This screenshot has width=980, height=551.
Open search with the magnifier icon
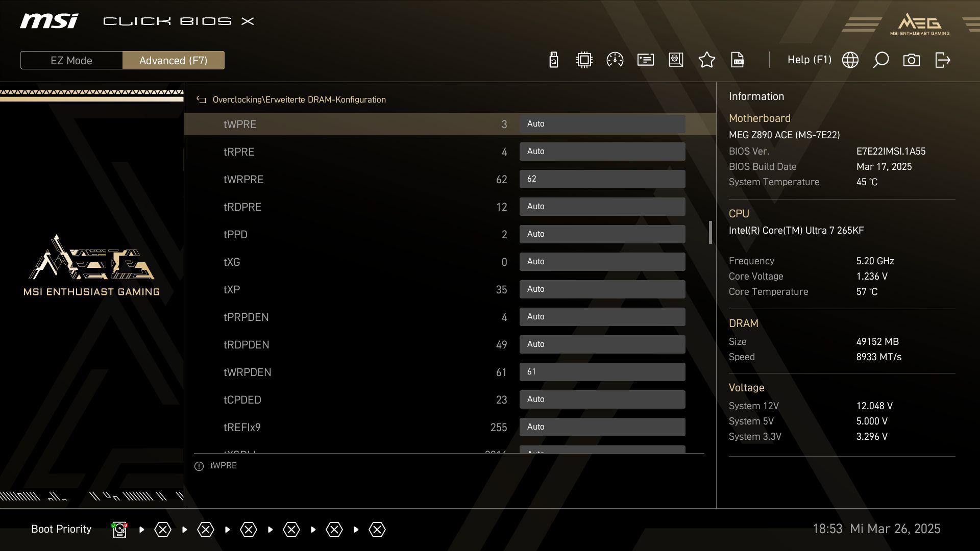point(880,60)
